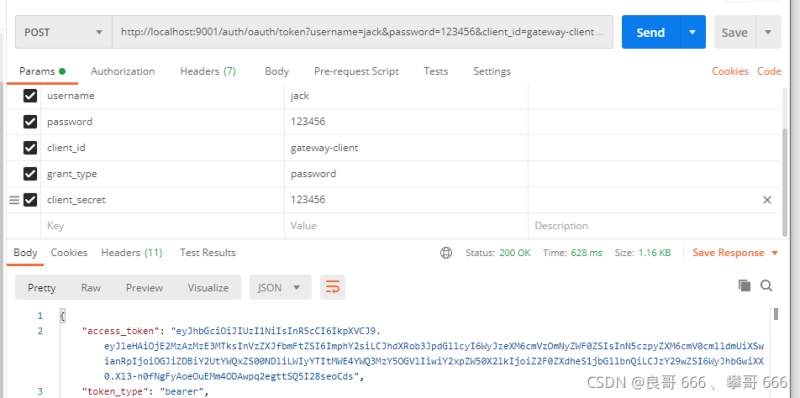
Task: Click the response body vertical scrollbar
Action: click(x=776, y=314)
